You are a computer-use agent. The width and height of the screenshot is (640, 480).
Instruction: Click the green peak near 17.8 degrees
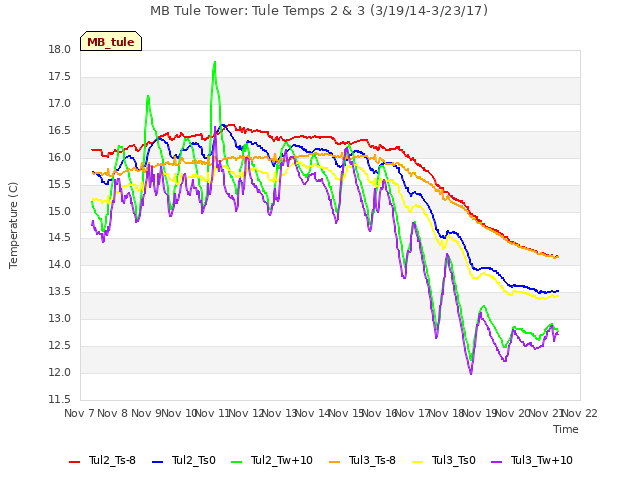(215, 62)
